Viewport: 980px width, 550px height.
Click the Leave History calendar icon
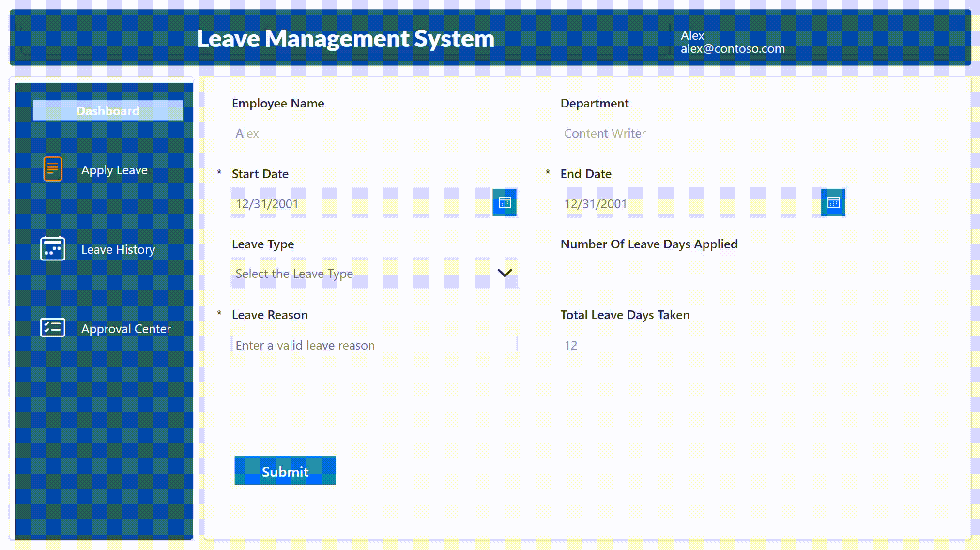pos(52,248)
